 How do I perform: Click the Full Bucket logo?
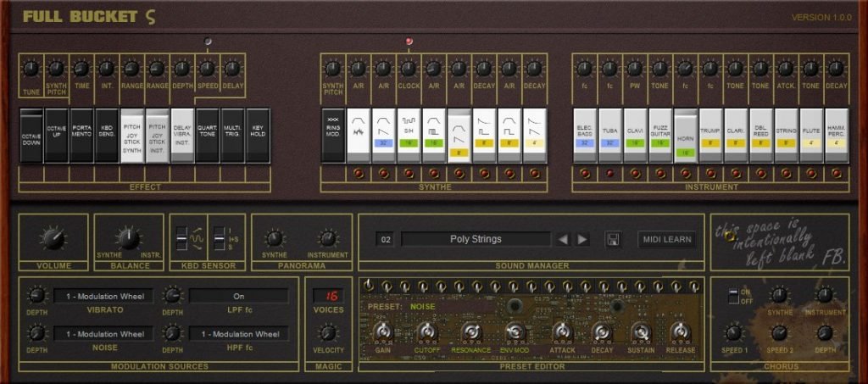(x=90, y=17)
